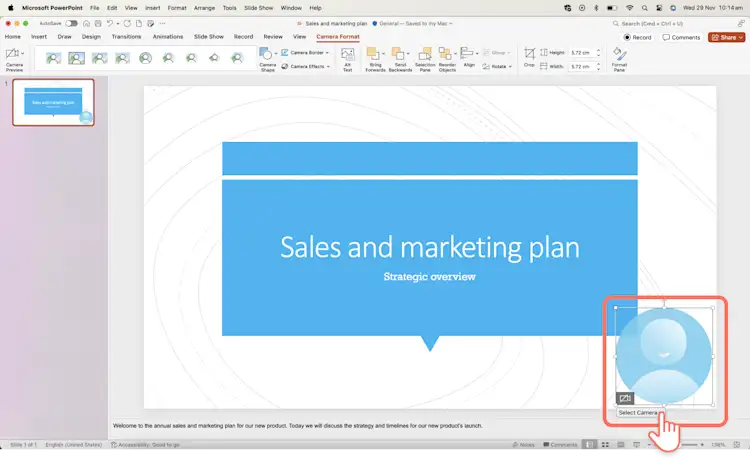Click the camera-off icon on the cameo
Screen dimensions: 750x460
point(625,398)
